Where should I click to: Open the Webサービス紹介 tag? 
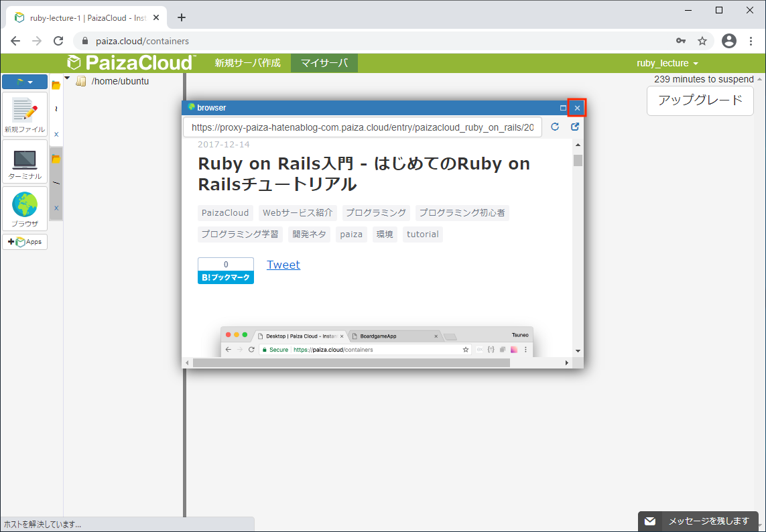point(298,213)
